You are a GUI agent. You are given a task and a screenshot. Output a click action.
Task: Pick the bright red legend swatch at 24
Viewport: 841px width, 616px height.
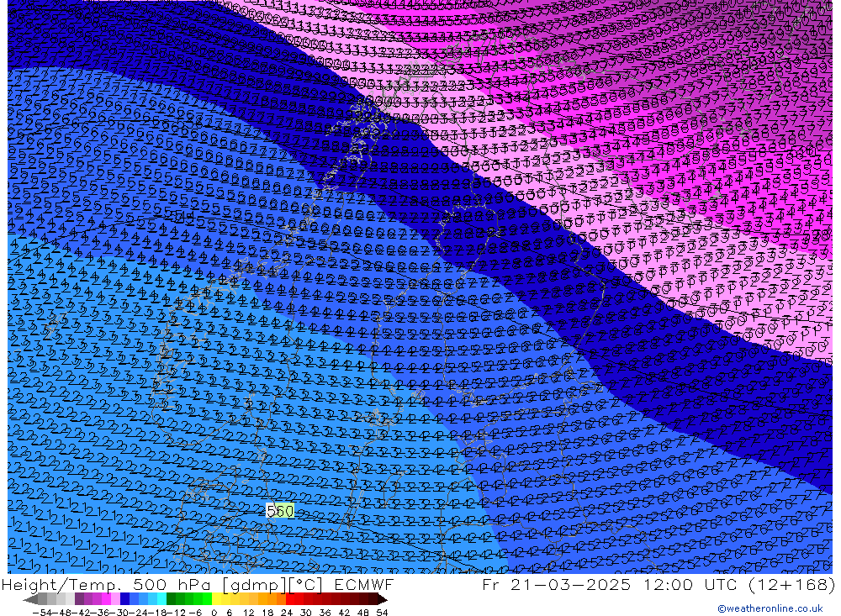click(x=291, y=599)
